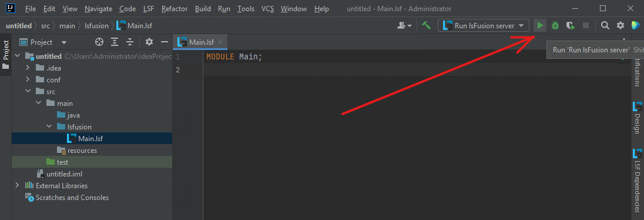This screenshot has width=644, height=220.
Task: Collapse all with the Project panel collapse icon
Action: 130,42
